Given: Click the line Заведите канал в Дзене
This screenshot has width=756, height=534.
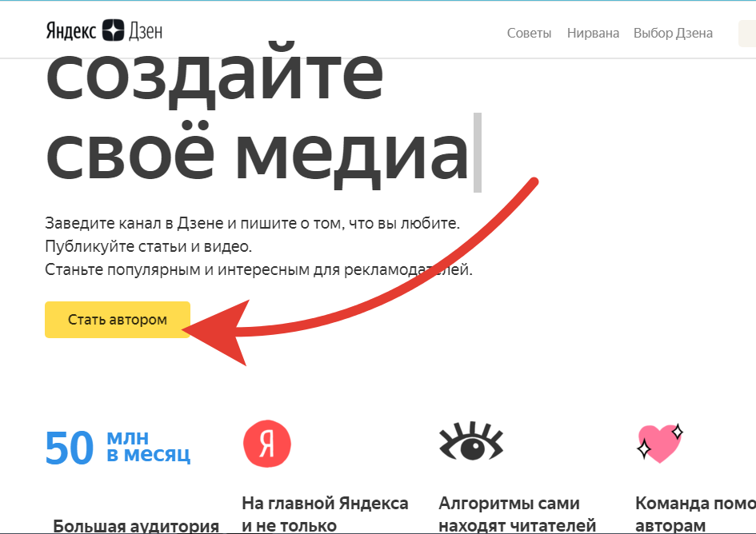Looking at the screenshot, I should click(x=252, y=223).
